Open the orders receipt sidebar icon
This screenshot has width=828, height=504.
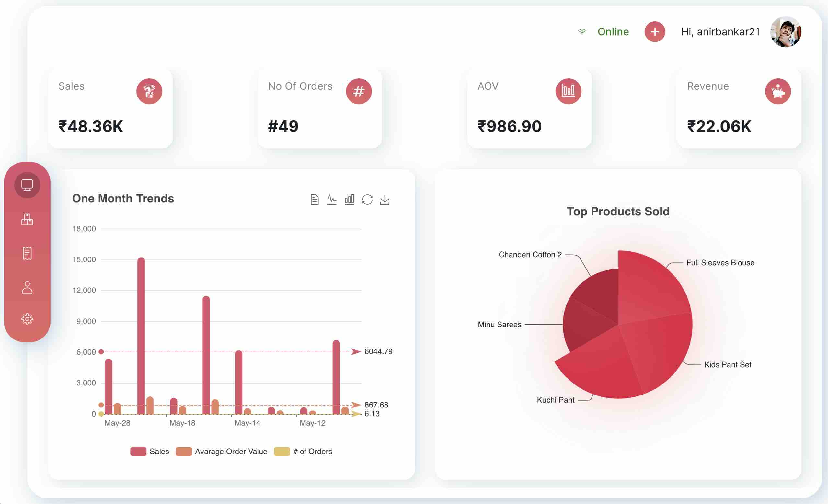(x=27, y=253)
